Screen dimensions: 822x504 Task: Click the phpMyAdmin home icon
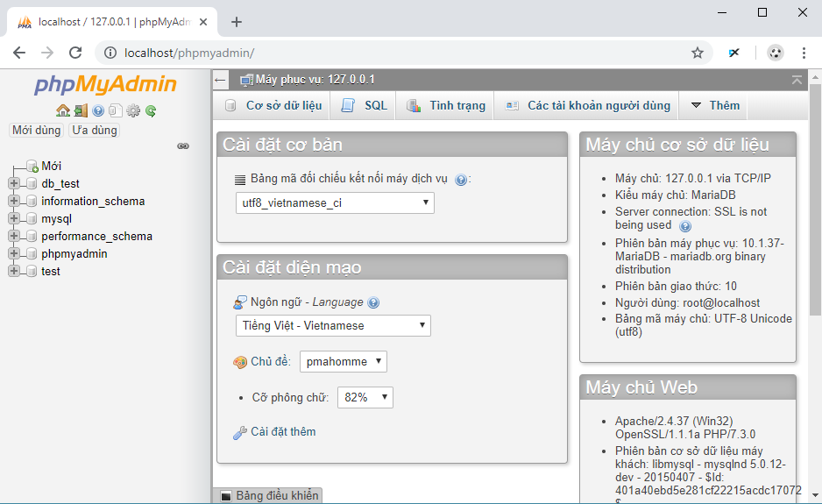[63, 110]
